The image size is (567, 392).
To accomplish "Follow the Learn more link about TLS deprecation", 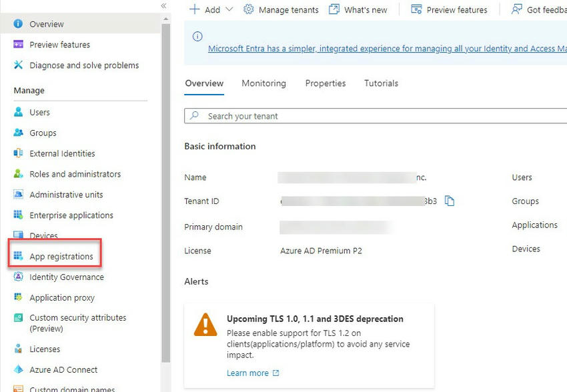I will [247, 373].
